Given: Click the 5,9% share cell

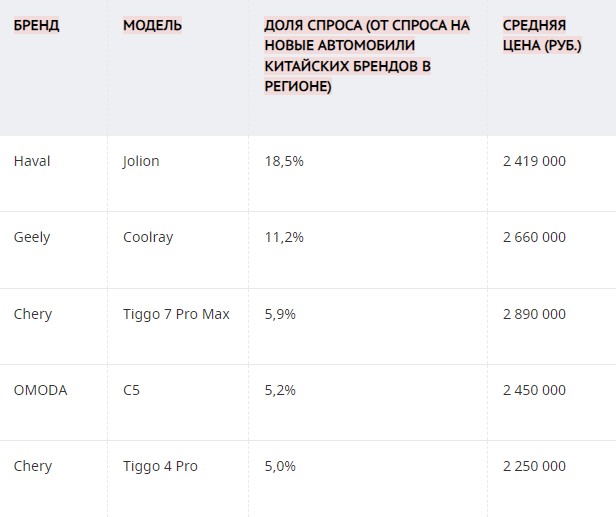Looking at the screenshot, I should (x=280, y=314).
